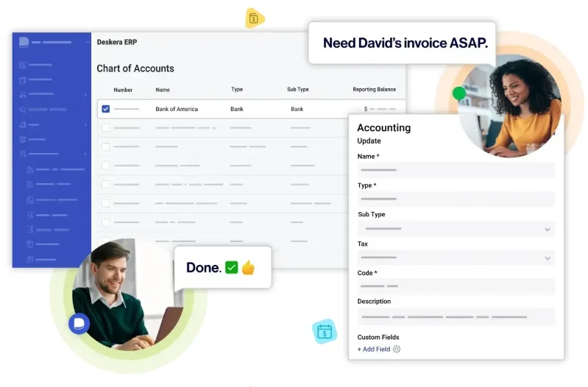This screenshot has width=588, height=387.
Task: Select the sidebar magnifier-with-checkmark icon
Action: [23, 110]
